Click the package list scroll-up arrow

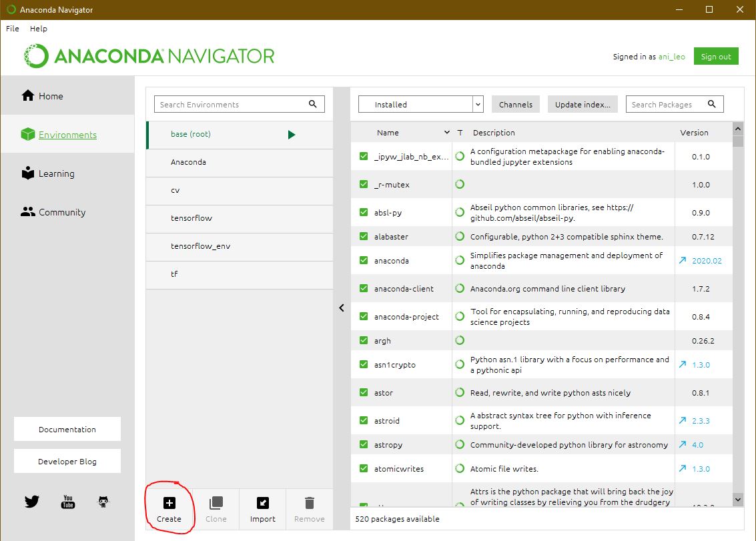[738, 129]
